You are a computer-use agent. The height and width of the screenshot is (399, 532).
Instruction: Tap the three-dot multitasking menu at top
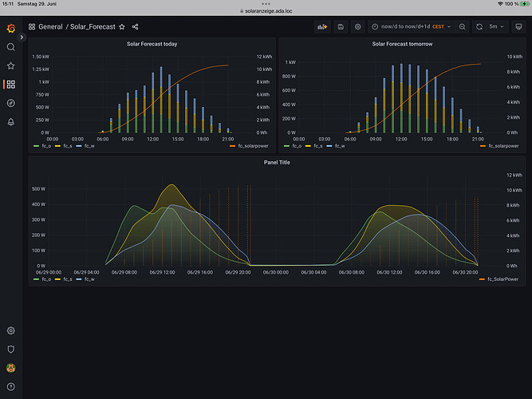click(x=266, y=4)
